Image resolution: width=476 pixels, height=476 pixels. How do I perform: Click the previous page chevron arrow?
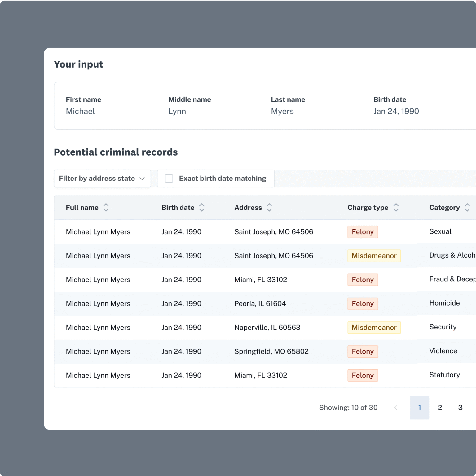point(396,408)
